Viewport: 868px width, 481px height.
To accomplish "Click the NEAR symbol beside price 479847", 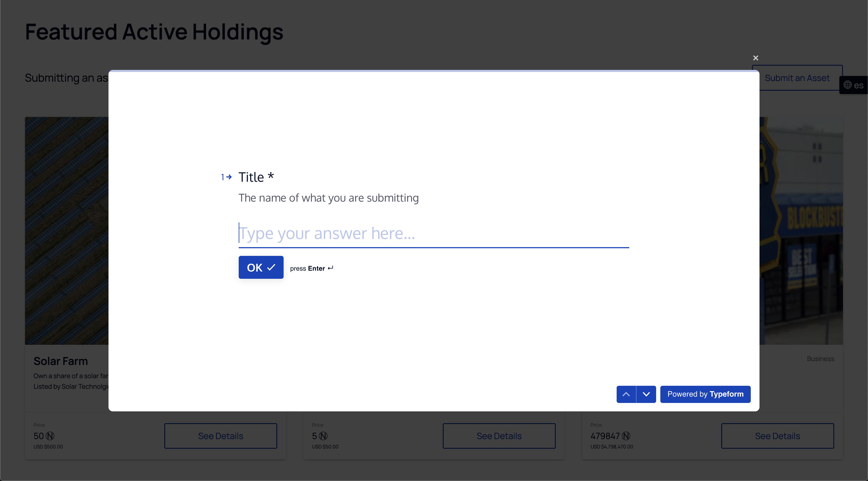I will (626, 436).
